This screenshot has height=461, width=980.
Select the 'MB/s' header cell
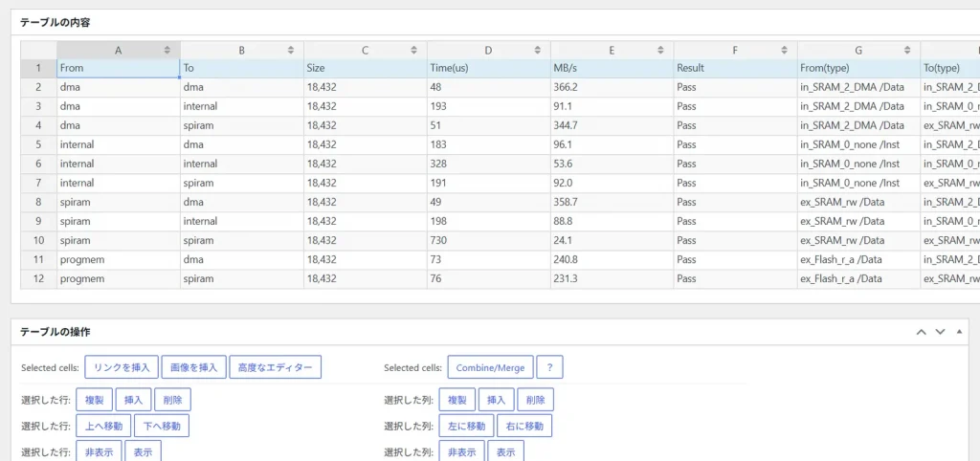click(x=612, y=68)
